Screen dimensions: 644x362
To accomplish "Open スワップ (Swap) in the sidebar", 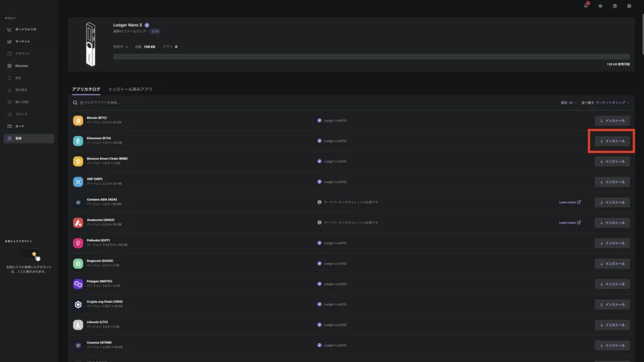I will tap(18, 114).
